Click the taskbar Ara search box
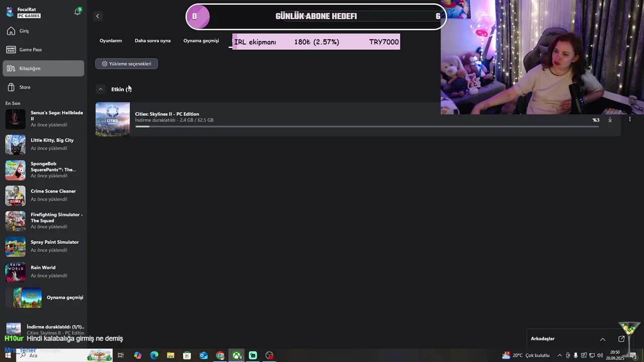The image size is (644, 362). [64, 355]
